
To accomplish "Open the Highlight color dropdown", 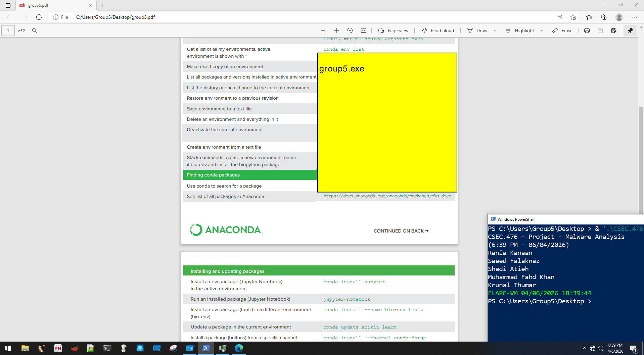I will (542, 31).
